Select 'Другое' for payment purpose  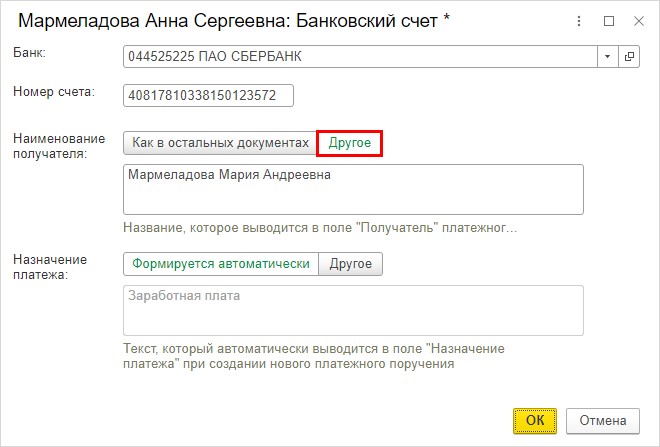[350, 264]
